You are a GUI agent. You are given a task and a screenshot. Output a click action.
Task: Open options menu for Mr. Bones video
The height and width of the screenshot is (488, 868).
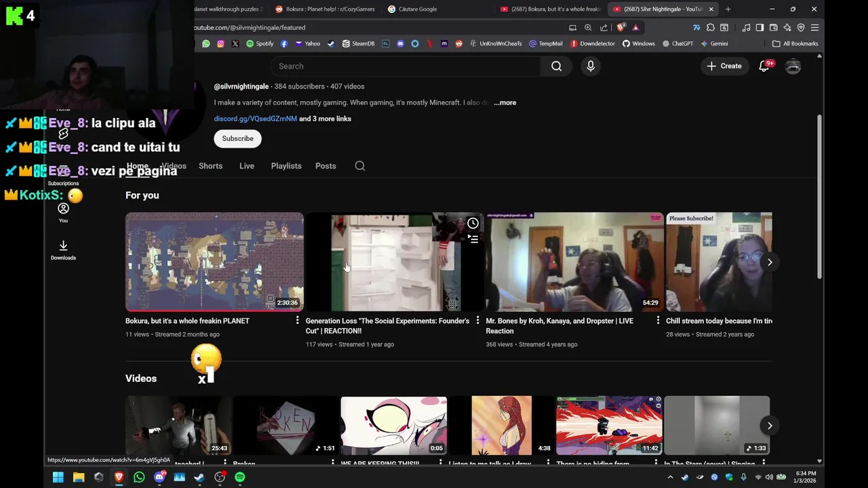(x=658, y=321)
